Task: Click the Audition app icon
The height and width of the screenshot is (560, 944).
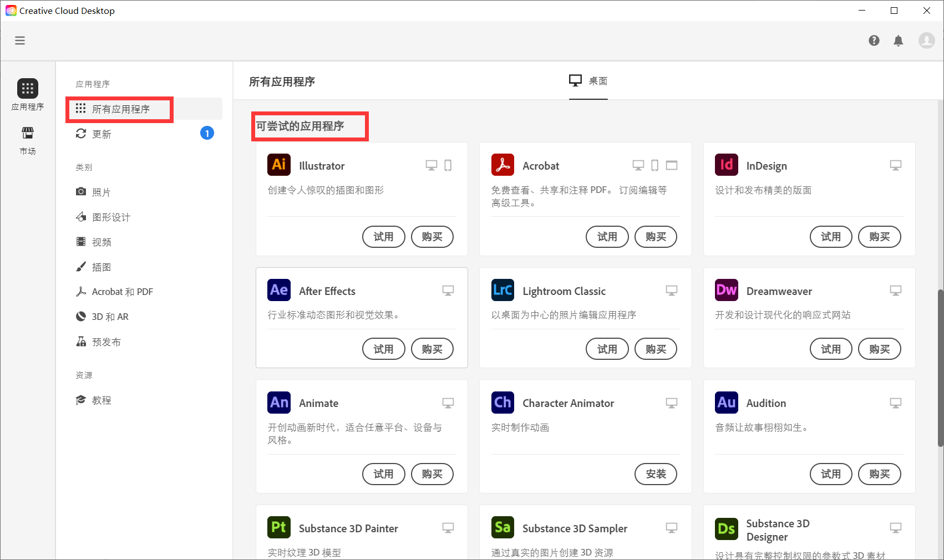Action: click(x=726, y=403)
